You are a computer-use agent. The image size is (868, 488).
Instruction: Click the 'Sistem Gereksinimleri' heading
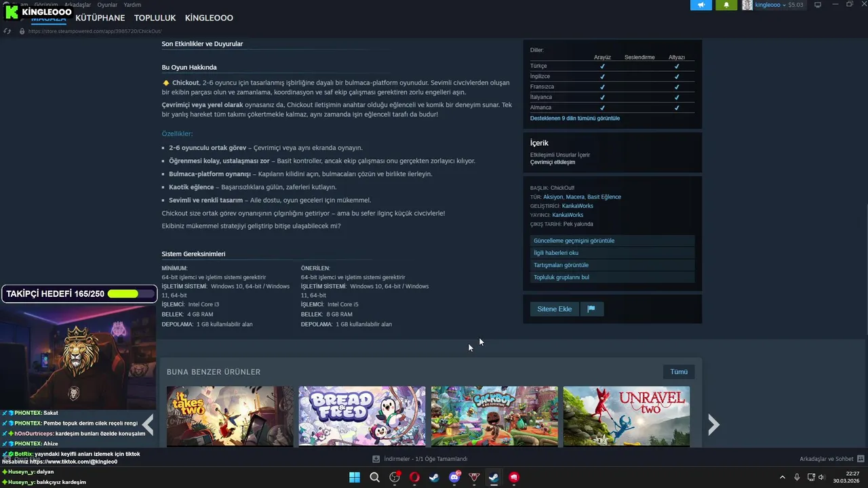[x=193, y=254]
